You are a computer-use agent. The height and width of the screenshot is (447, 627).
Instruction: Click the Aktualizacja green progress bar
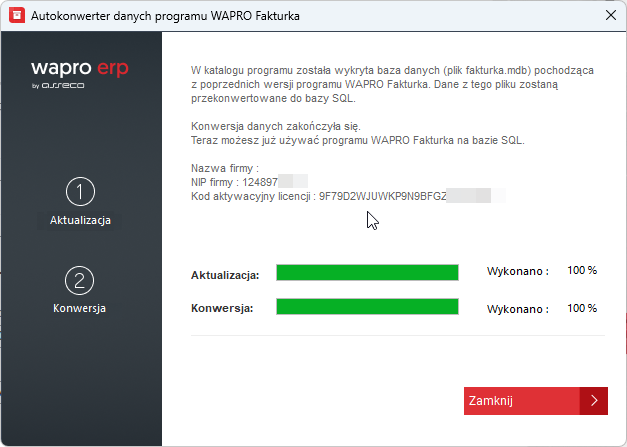coord(367,273)
